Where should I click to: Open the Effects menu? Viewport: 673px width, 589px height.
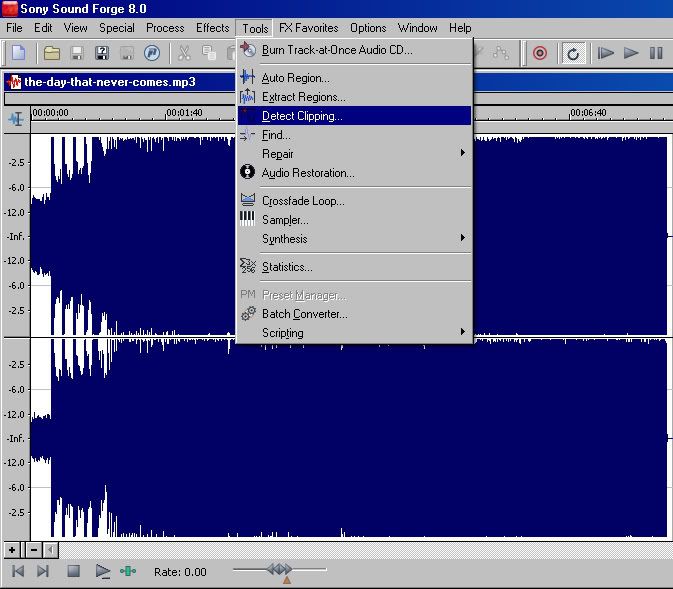click(x=212, y=28)
